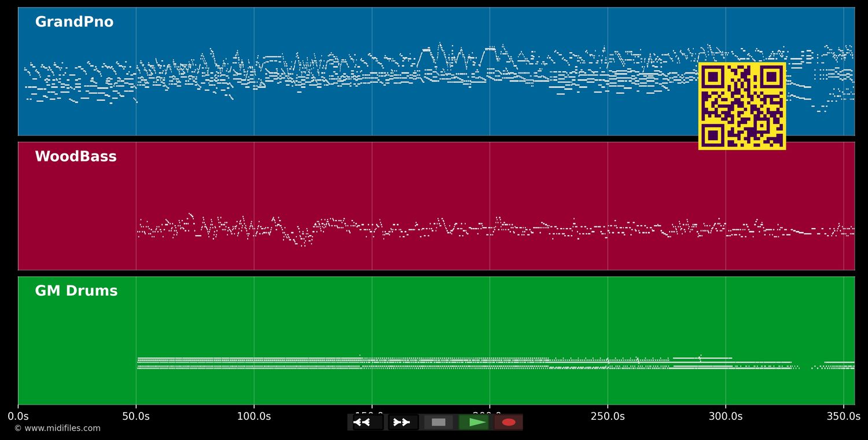The height and width of the screenshot is (440, 868).
Task: Jump to the 250.0s timeline mark
Action: click(608, 416)
